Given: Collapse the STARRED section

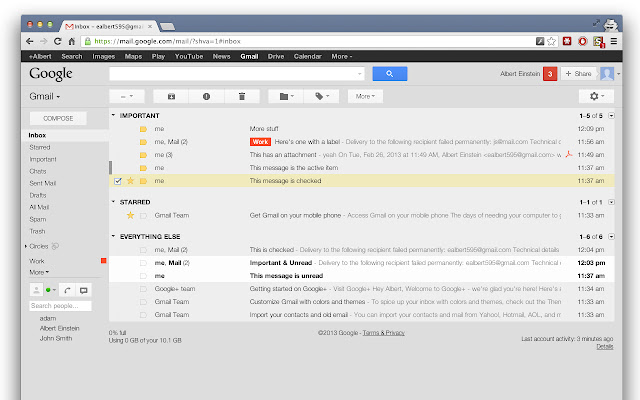Looking at the screenshot, I should coord(113,202).
